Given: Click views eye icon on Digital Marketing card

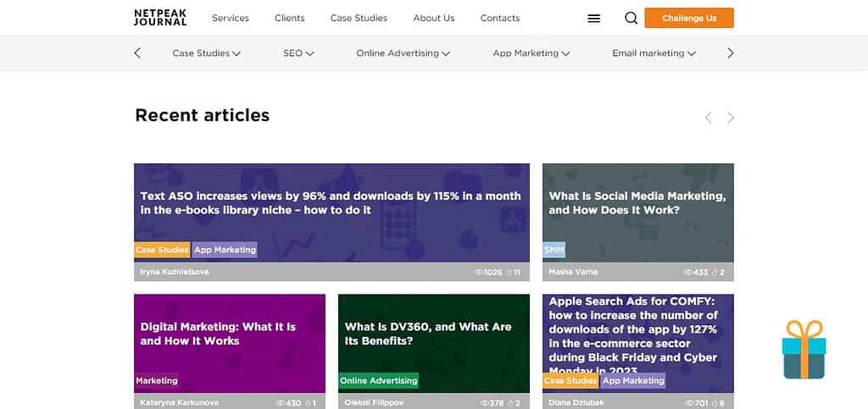Looking at the screenshot, I should tap(280, 403).
